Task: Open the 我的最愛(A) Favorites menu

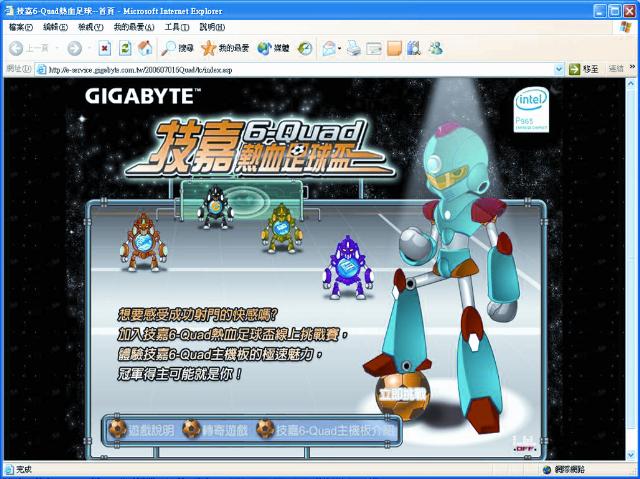Action: coord(134,27)
